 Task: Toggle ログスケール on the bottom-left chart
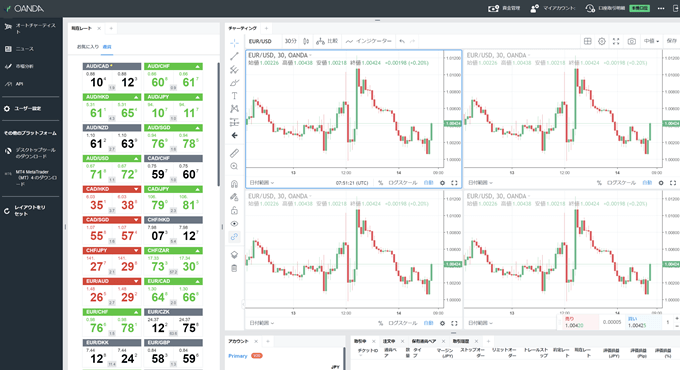(402, 323)
